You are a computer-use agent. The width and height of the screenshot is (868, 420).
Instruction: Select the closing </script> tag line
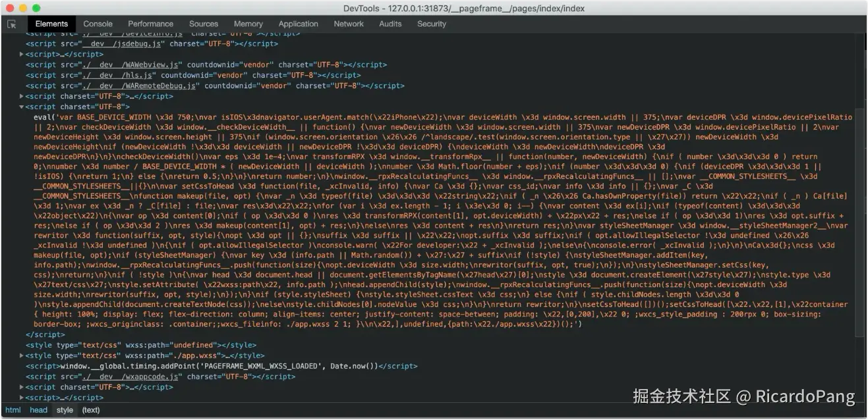tap(45, 334)
